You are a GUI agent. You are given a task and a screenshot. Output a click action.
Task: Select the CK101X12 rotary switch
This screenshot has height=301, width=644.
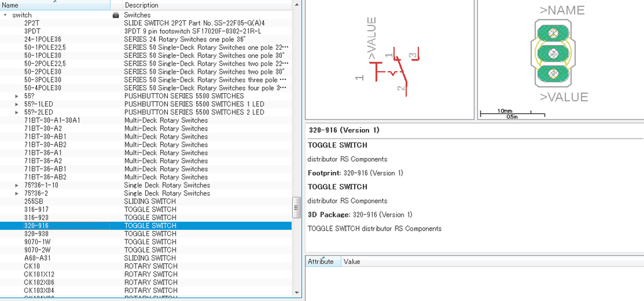tap(146, 275)
